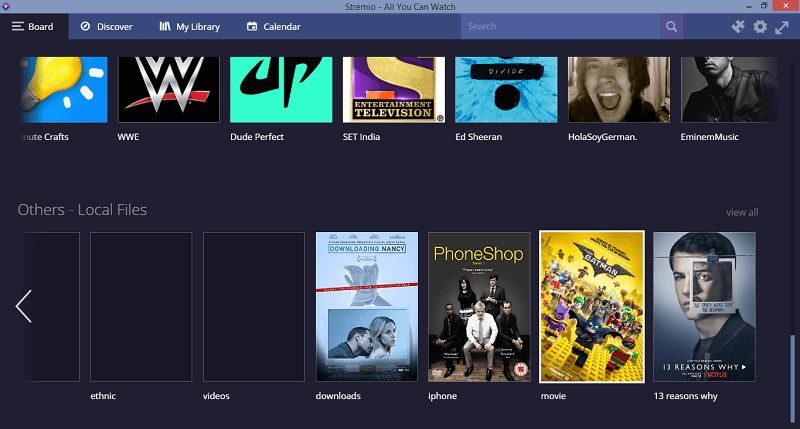Close the Stremio window
The width and height of the screenshot is (800, 429).
786,6
